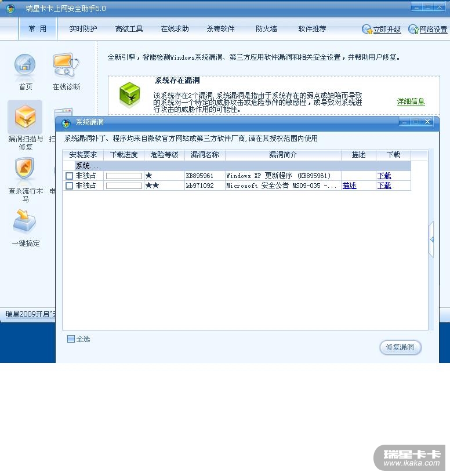This screenshot has width=450, height=476.
Task: Check the kb971092 row checkbox
Action: 69,186
